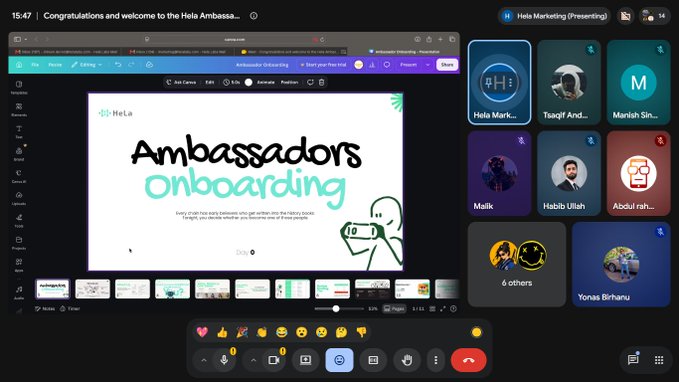
Task: Click the zoom slider handle
Action: point(336,309)
